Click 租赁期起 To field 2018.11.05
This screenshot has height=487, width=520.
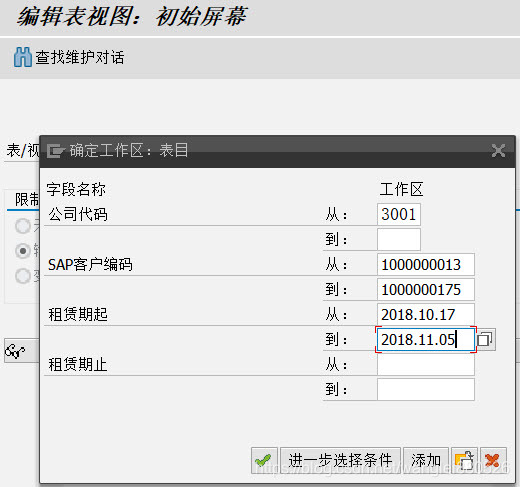tap(426, 340)
